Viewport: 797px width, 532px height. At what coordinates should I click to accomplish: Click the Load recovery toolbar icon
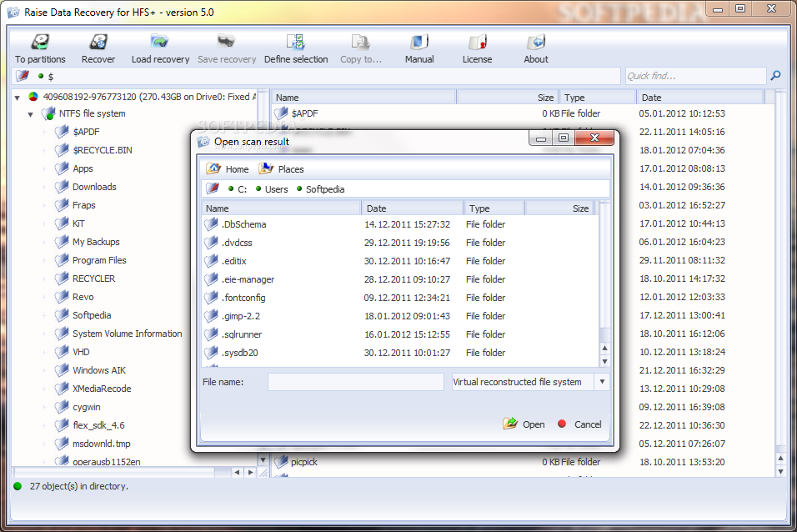[159, 42]
